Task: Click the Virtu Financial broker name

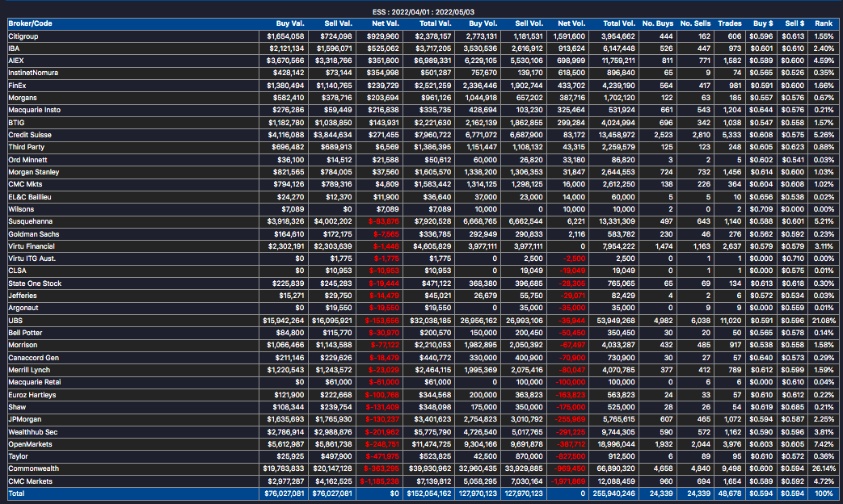Action: [32, 246]
